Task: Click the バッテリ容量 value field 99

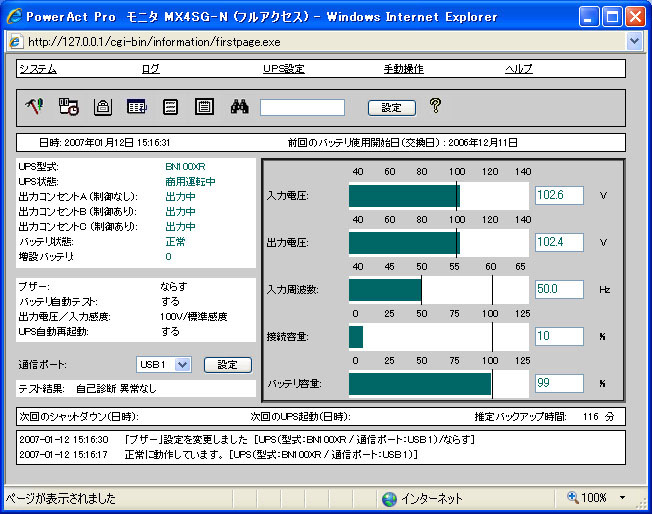Action: pos(559,383)
